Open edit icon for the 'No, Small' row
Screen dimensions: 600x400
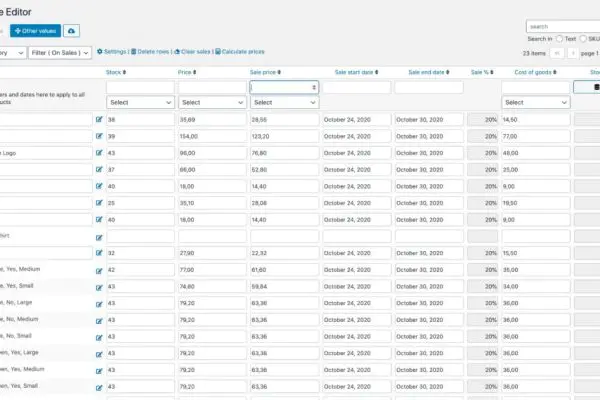click(99, 338)
